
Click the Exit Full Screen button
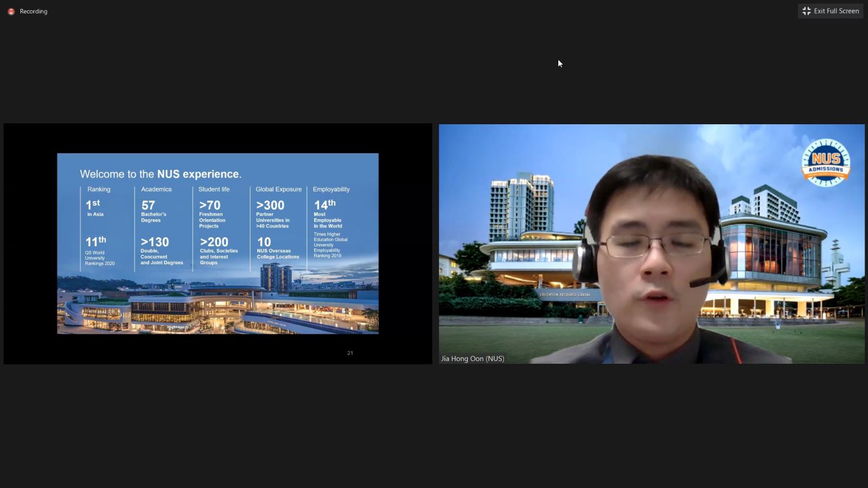click(830, 11)
